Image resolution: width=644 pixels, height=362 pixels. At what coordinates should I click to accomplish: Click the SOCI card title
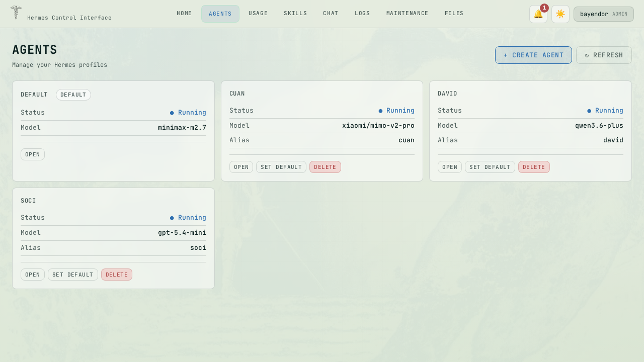(28, 201)
